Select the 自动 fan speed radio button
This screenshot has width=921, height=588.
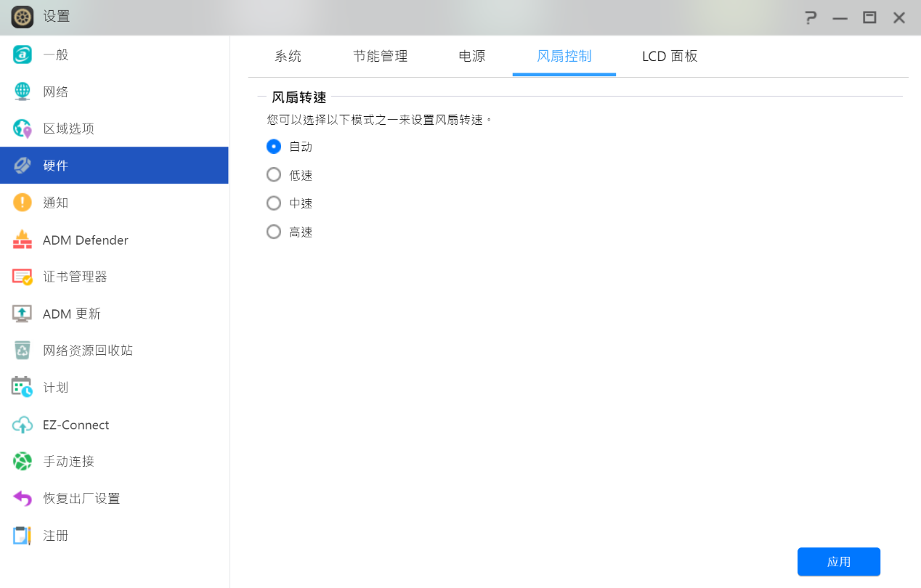coord(274,147)
